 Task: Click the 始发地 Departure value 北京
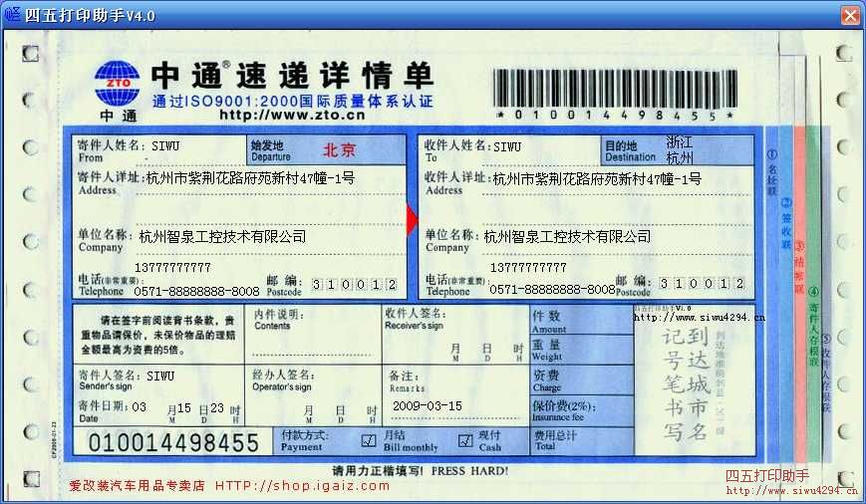tap(339, 149)
